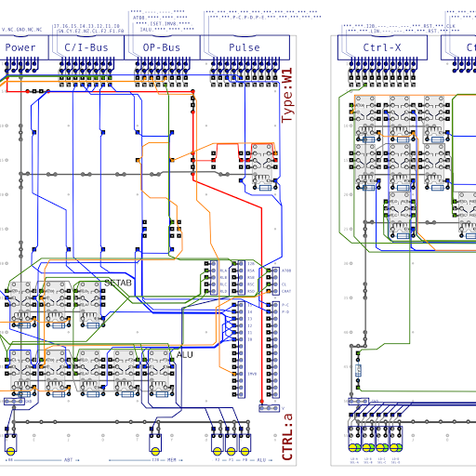Click the I0 pin label

point(250,339)
